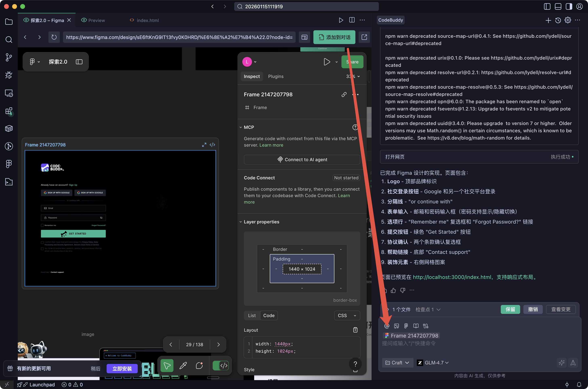Viewport: 588px width, 389px height.
Task: Toggle the green code view switch
Action: (221, 365)
